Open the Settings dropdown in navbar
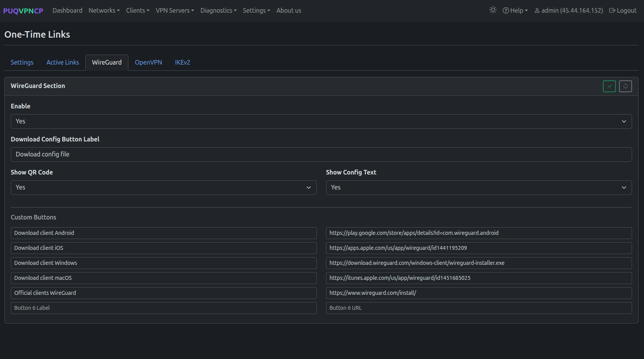644x359 pixels. point(256,10)
